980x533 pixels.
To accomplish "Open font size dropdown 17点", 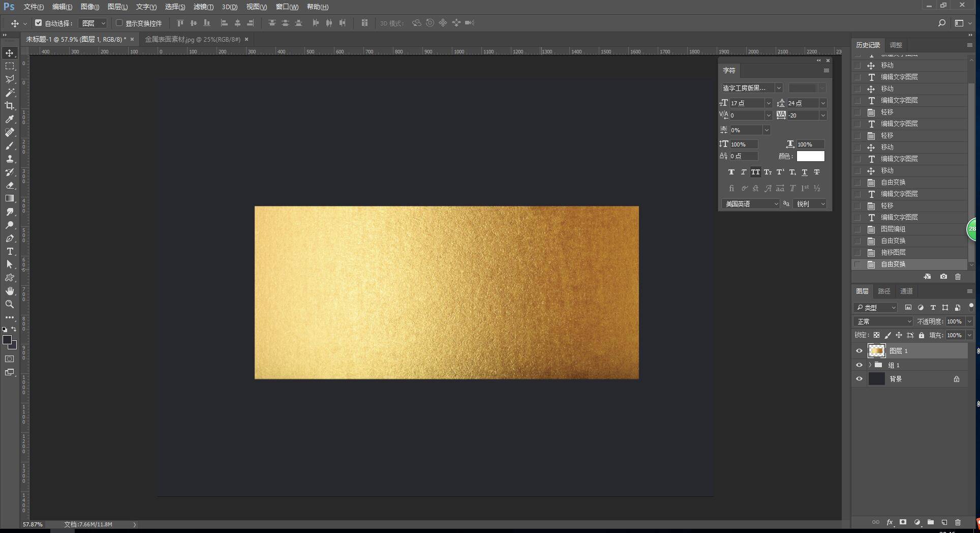I will [x=769, y=103].
